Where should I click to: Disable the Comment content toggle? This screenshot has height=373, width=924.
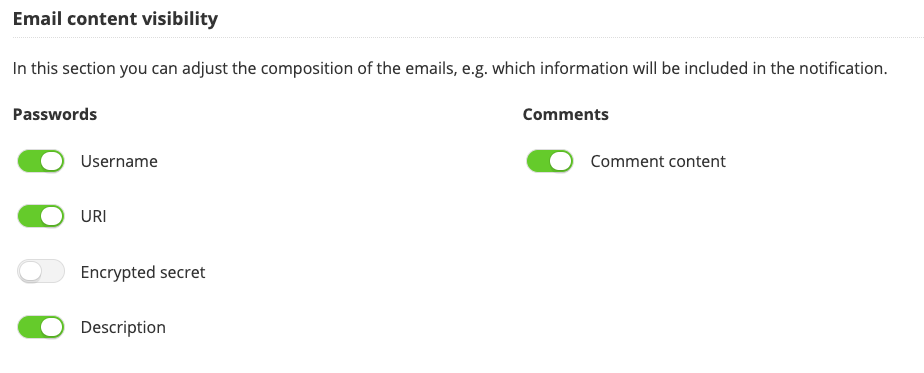(550, 161)
